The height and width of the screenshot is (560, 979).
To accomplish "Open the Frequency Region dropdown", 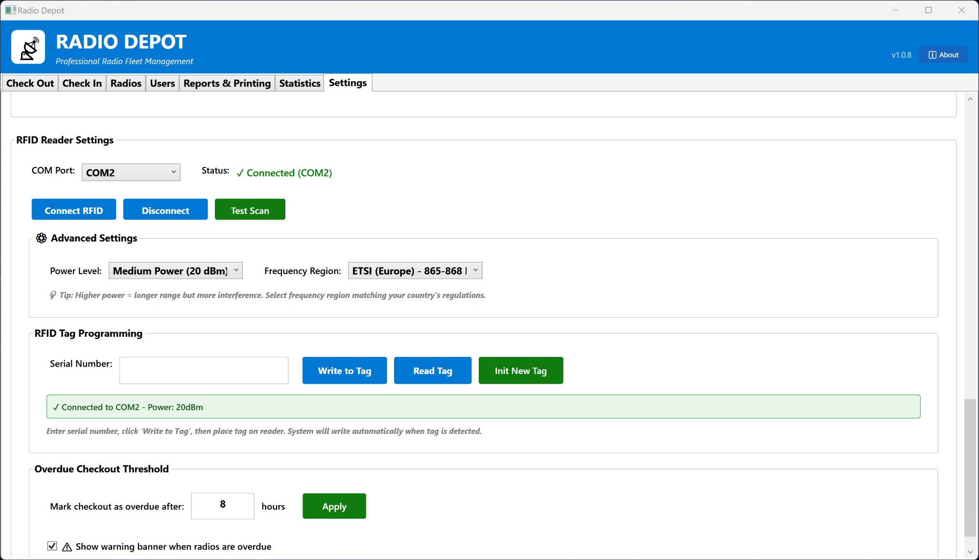I will point(415,271).
